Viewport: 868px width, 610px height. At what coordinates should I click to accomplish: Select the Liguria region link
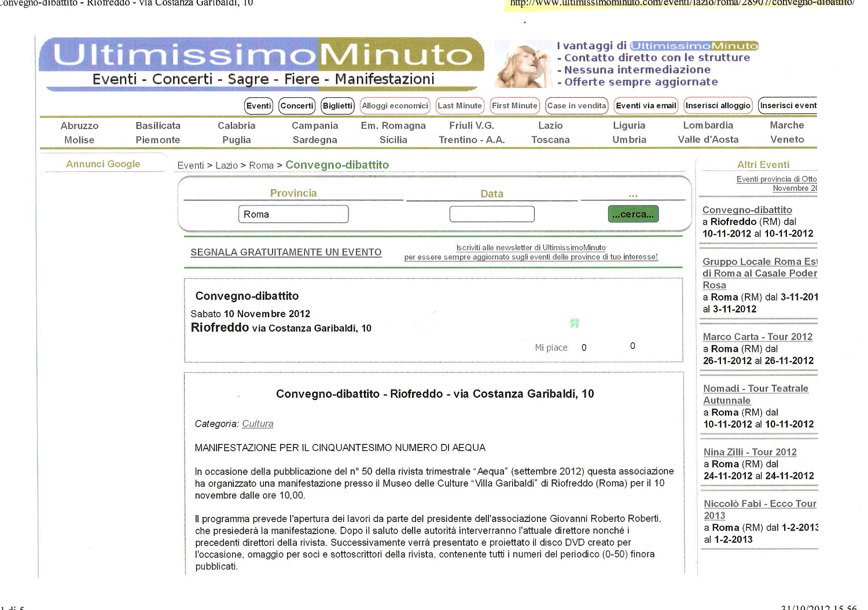click(x=629, y=126)
